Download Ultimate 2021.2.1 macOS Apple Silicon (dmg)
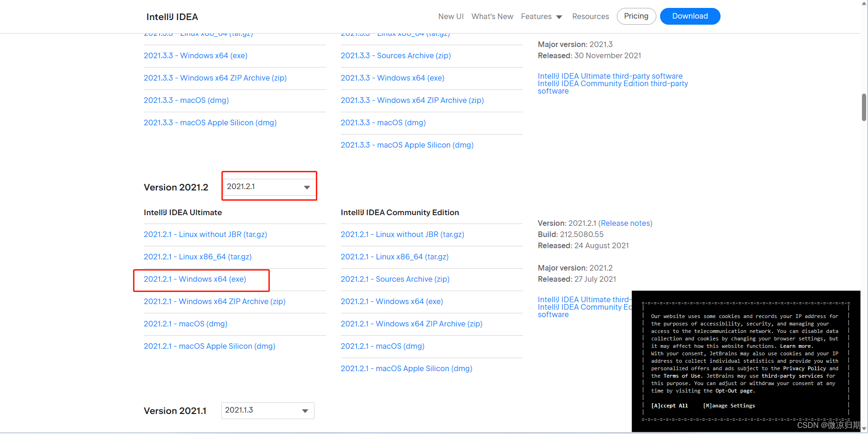 coord(209,346)
